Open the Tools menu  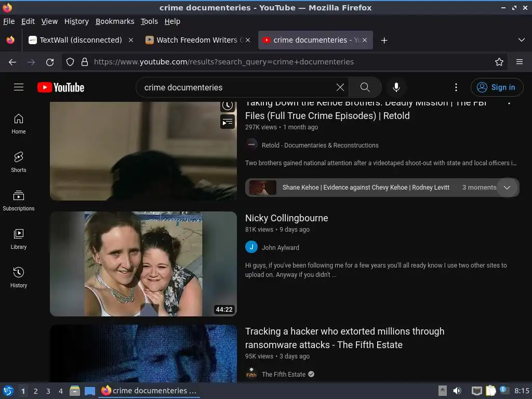[x=149, y=21]
